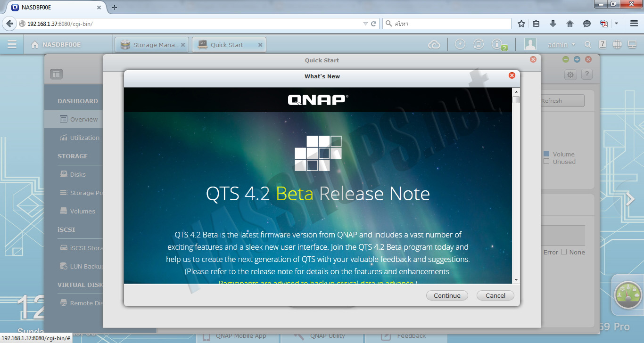Image resolution: width=644 pixels, height=343 pixels.
Task: Click the Volume legend color swatch
Action: (546, 154)
